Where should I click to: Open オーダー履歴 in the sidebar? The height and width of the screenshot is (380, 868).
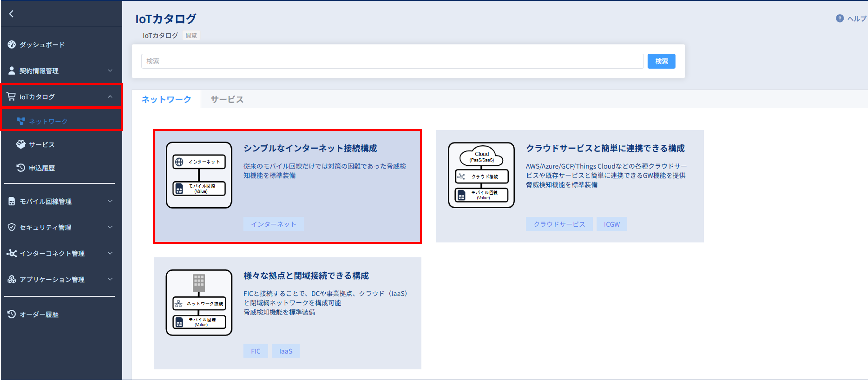[x=39, y=314]
